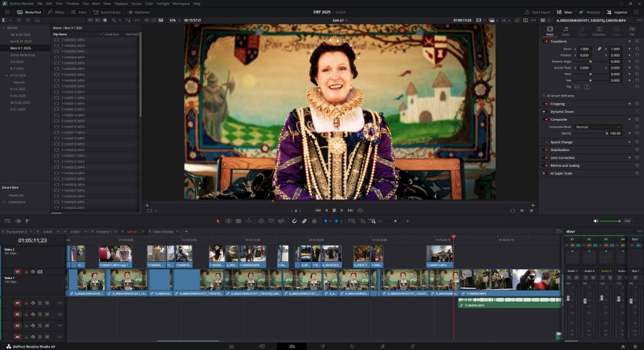Open the Keyframes panel
644x350 pixels.
coord(139,13)
